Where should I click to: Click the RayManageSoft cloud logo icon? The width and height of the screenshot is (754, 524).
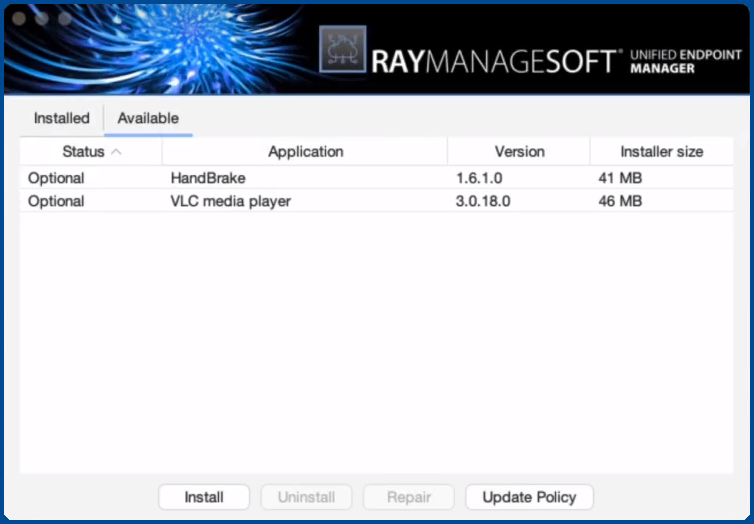[x=342, y=50]
